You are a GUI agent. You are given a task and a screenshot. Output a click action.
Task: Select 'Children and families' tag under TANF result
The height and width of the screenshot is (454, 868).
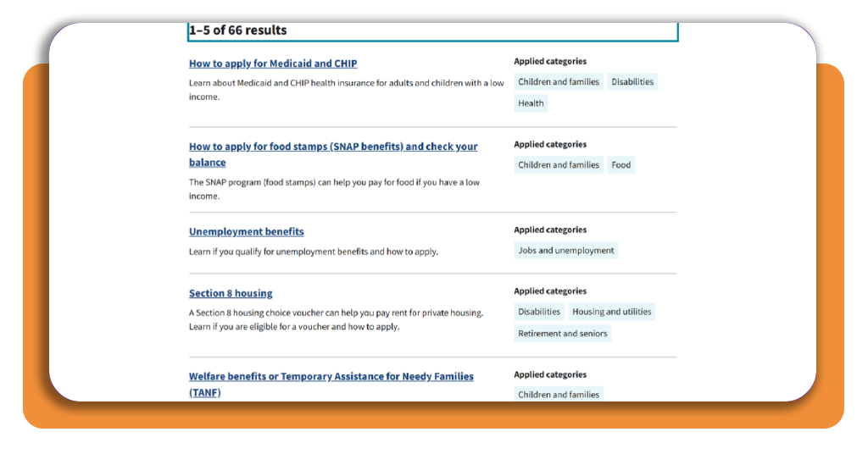(559, 394)
